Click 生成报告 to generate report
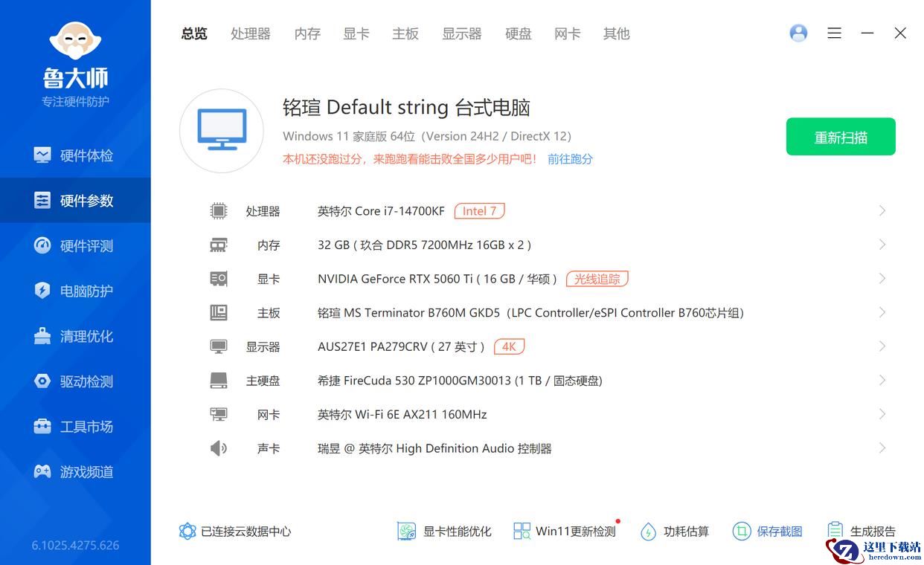The width and height of the screenshot is (924, 565). (862, 531)
